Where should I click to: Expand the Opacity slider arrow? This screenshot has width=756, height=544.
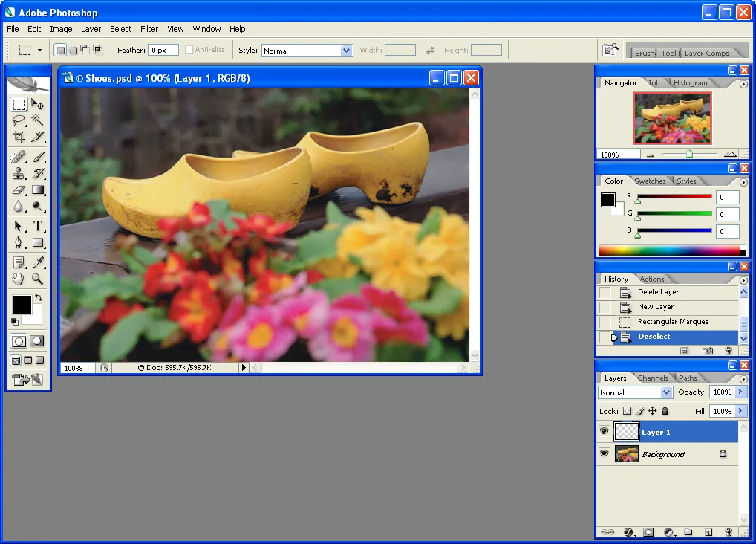tap(740, 392)
